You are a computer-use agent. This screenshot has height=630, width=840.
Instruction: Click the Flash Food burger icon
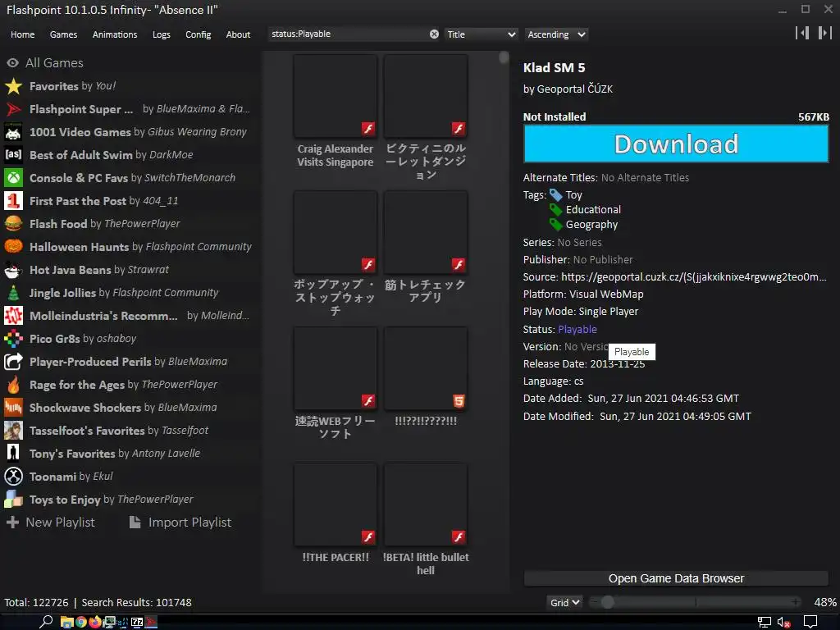(13, 224)
